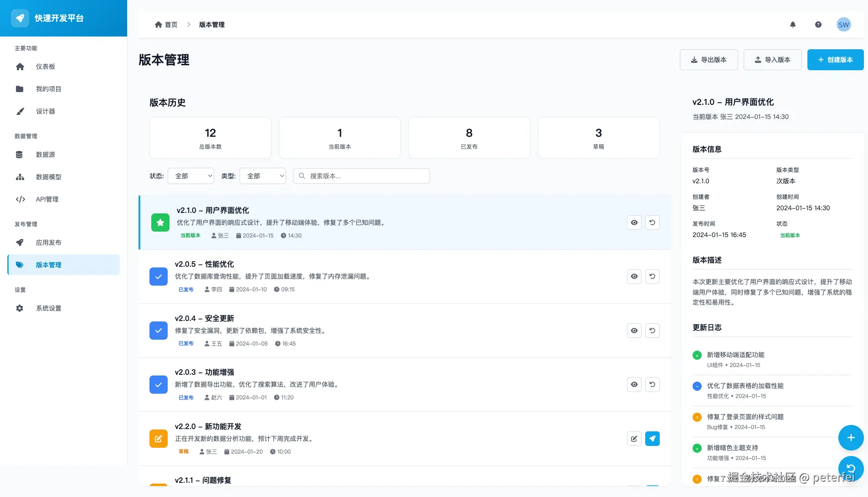
Task: Open 数据模型 in the sidebar
Action: 64,177
